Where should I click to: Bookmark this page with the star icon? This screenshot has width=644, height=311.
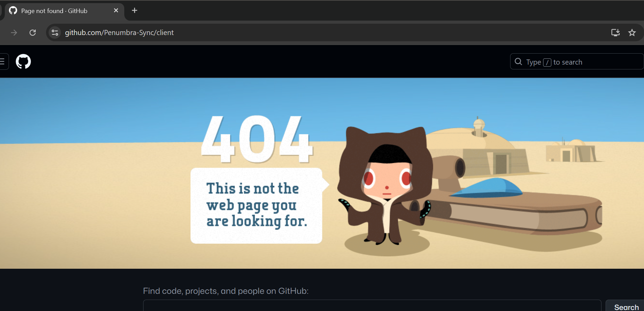tap(632, 33)
